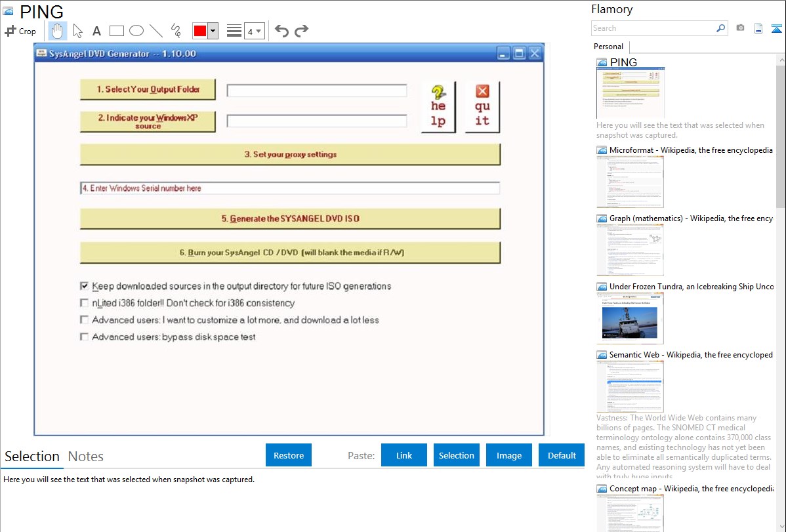Image resolution: width=786 pixels, height=532 pixels.
Task: Click the paste Default button
Action: tap(562, 455)
